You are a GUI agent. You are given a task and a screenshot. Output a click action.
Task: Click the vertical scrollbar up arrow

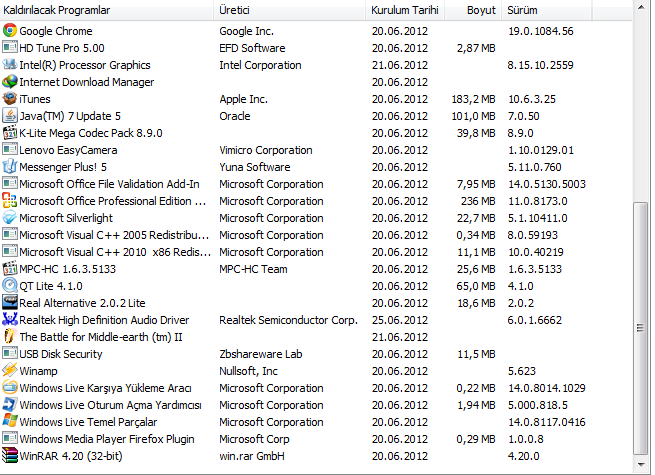641,10
